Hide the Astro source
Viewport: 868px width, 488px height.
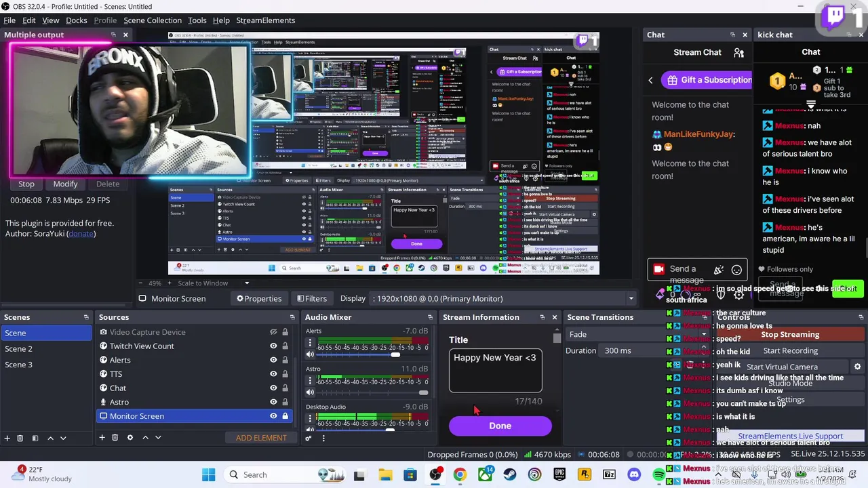click(x=273, y=402)
